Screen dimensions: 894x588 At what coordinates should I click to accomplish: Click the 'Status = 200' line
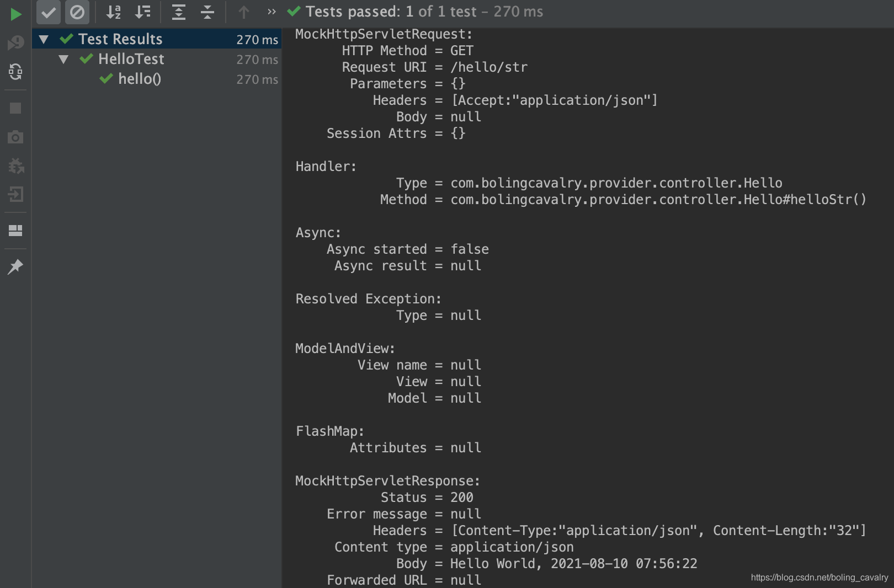tap(427, 498)
